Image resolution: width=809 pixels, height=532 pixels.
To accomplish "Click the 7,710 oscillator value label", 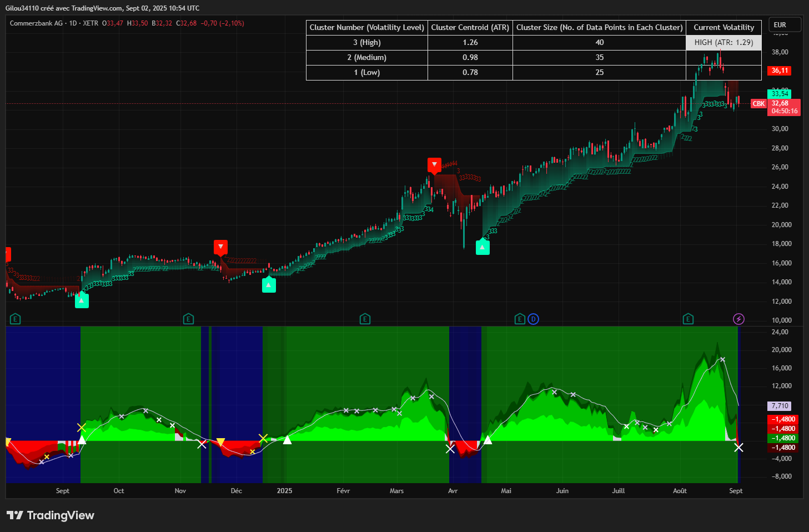I will coord(780,406).
